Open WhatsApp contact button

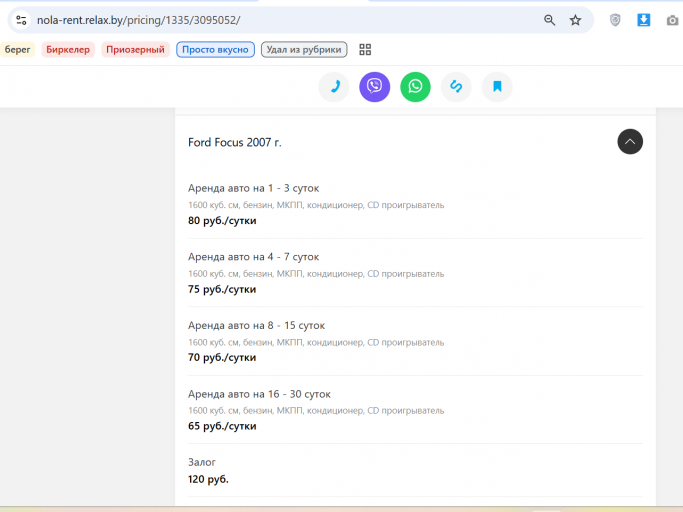[415, 87]
